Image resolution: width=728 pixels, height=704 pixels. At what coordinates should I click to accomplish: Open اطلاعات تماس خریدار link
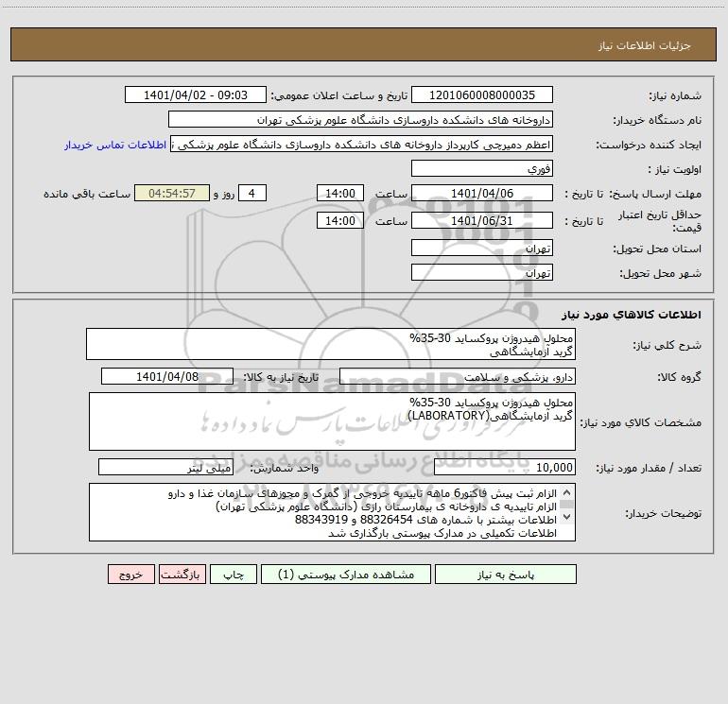115,145
